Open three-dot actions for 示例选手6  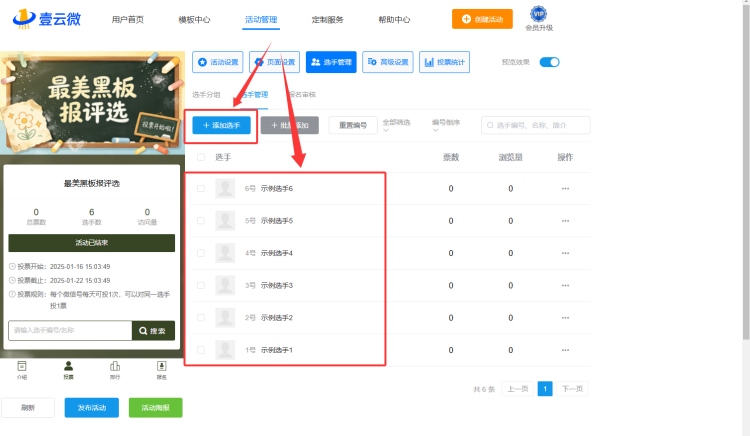[565, 188]
